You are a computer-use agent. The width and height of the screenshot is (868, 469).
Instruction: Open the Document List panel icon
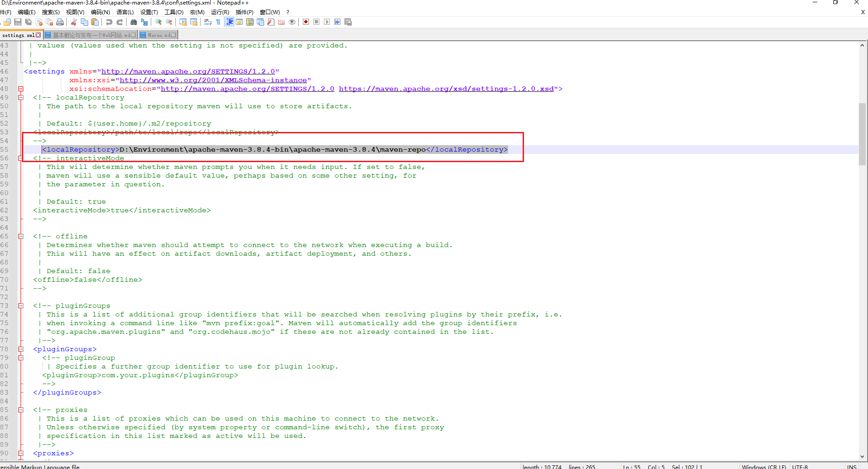click(x=260, y=22)
